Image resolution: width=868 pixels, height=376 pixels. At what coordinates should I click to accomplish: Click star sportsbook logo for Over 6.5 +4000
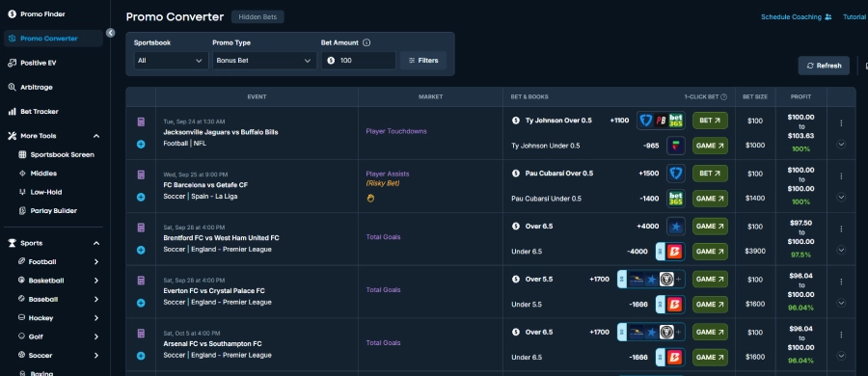[676, 226]
